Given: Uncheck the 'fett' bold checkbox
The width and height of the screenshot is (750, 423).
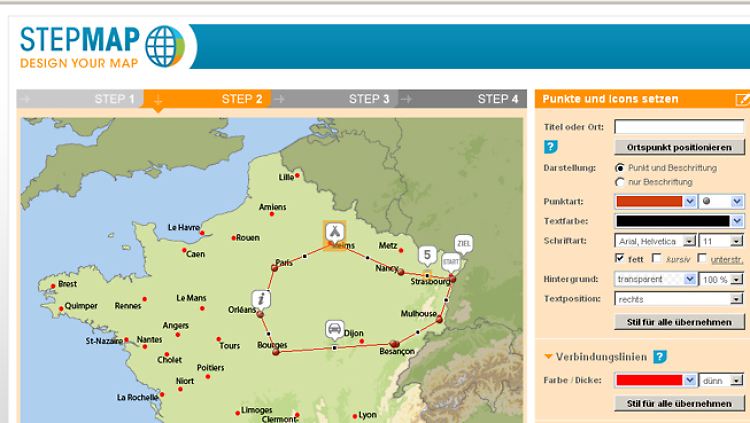Looking at the screenshot, I should (x=620, y=259).
